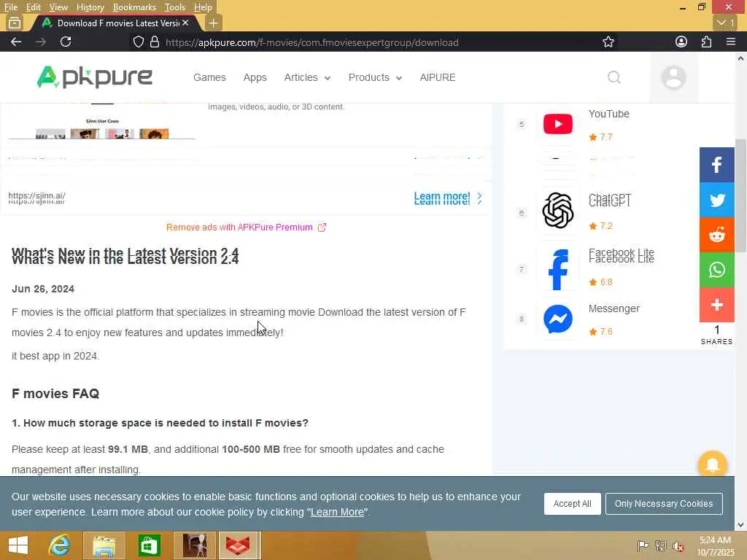The width and height of the screenshot is (747, 560).
Task: Select the Download F movies tab
Action: (x=115, y=23)
